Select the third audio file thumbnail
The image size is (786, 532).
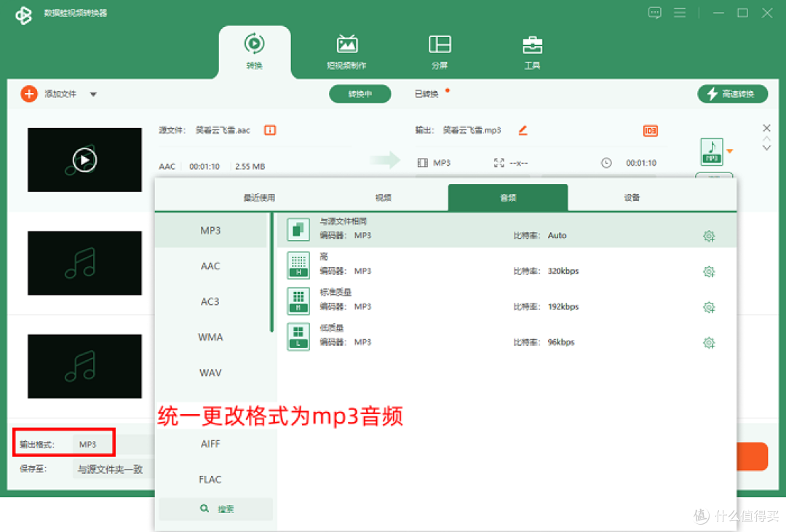click(84, 366)
